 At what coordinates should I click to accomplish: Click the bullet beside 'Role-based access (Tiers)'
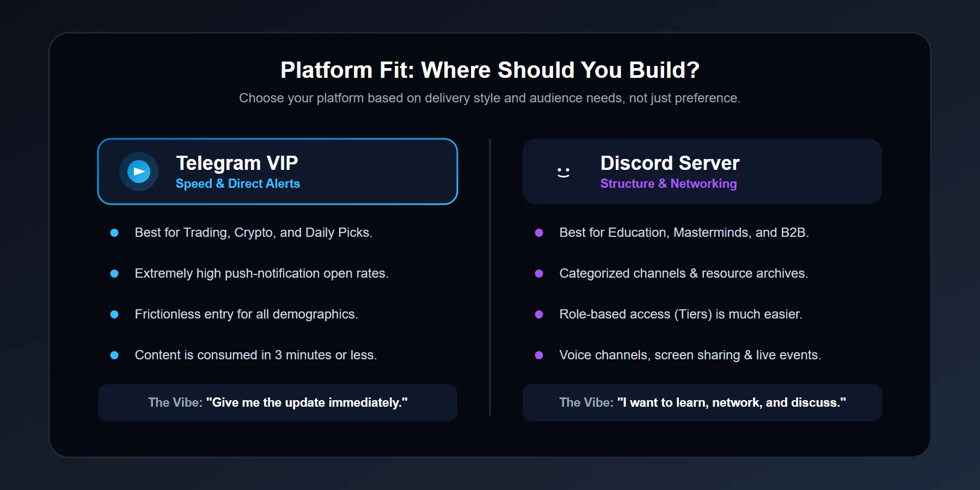point(540,314)
